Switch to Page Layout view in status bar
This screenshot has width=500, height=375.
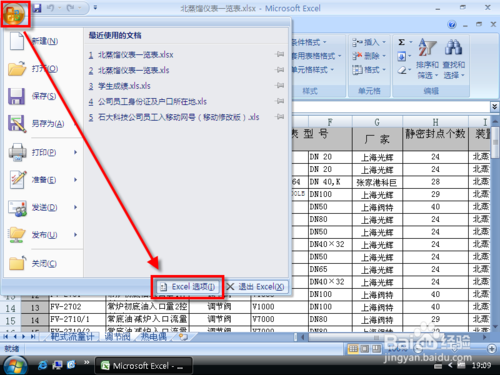click(365, 349)
